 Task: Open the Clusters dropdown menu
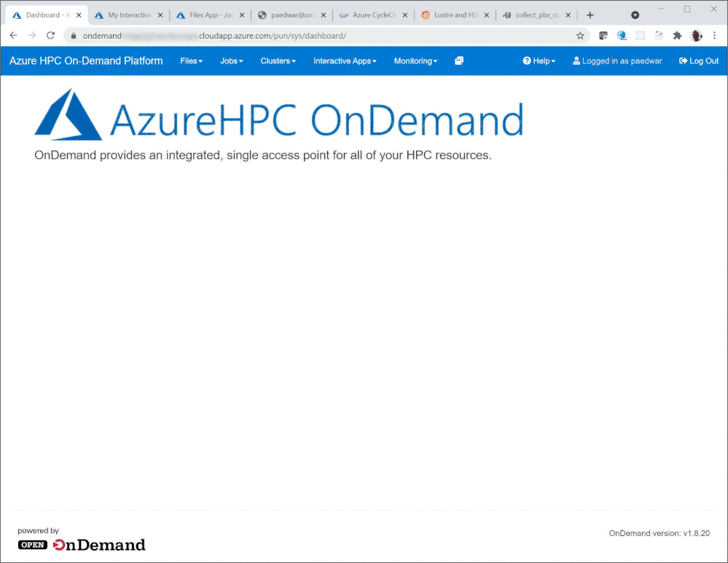tap(278, 60)
